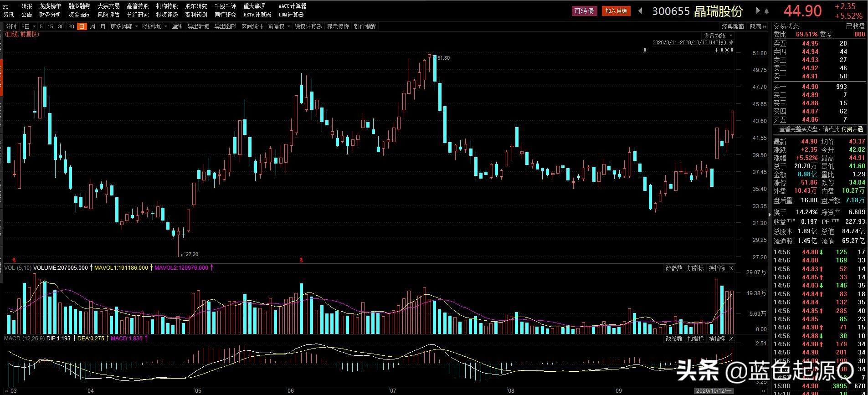Open the WACC计算器 tool
868x395 pixels.
click(292, 6)
